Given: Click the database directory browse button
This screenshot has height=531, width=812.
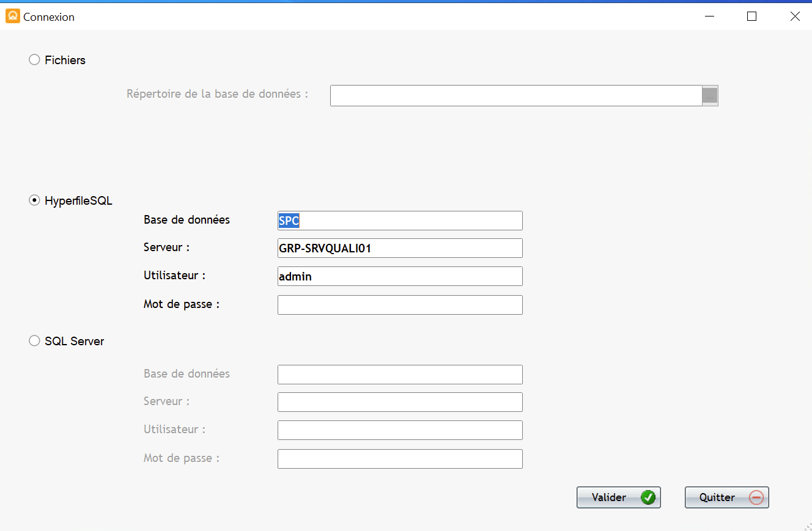Looking at the screenshot, I should pyautogui.click(x=710, y=96).
